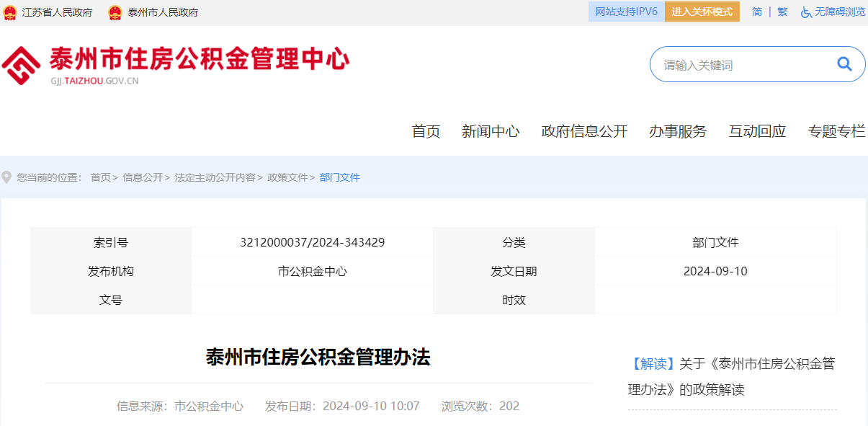Open the 新闻中心 menu

(x=491, y=131)
